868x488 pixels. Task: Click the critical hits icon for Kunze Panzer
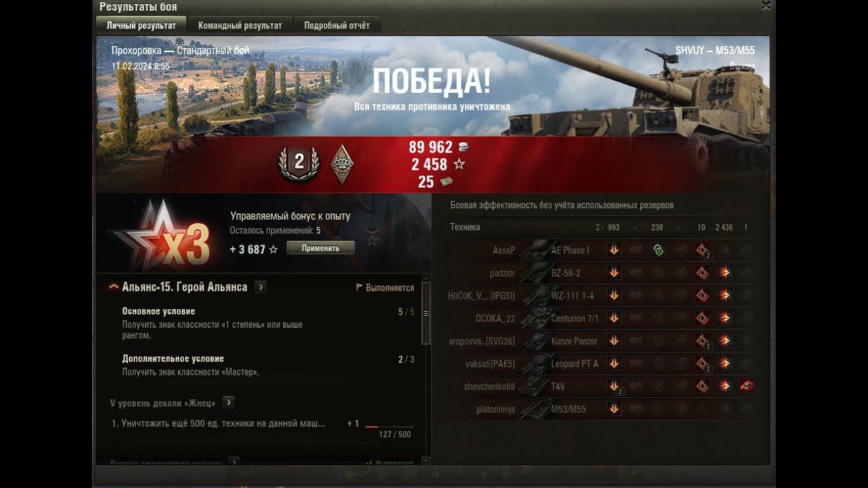point(703,341)
